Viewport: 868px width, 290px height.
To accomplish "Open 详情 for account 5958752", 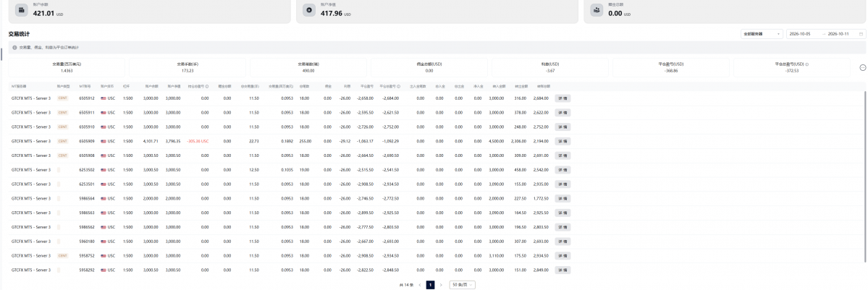I will pyautogui.click(x=563, y=256).
